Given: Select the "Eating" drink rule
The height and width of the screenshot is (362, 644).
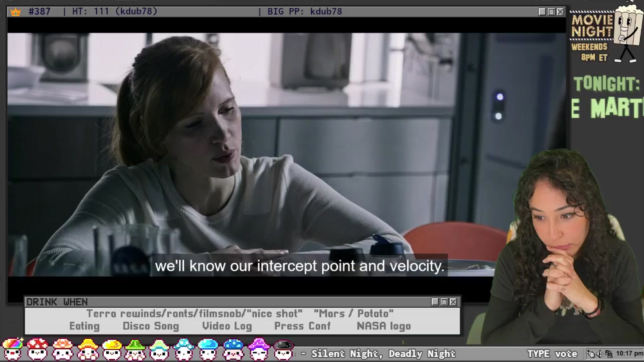Looking at the screenshot, I should click(x=85, y=326).
